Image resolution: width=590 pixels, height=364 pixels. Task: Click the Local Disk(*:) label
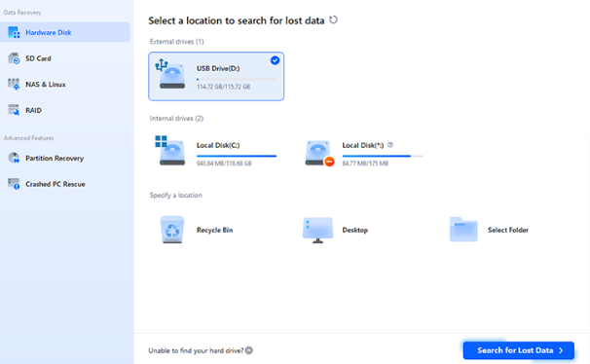coord(363,145)
